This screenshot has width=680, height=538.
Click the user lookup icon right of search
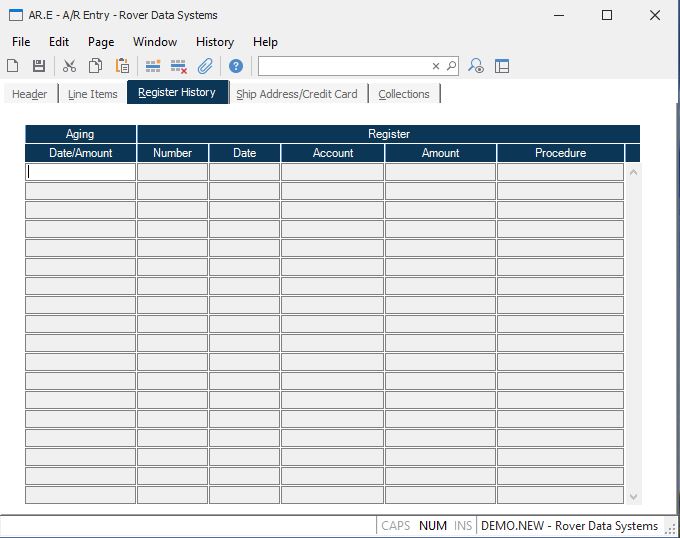(476, 66)
